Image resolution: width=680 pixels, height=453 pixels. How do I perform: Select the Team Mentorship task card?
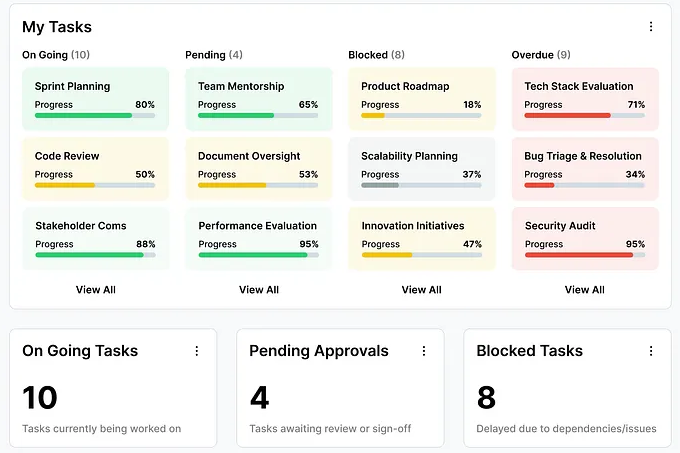[x=258, y=98]
